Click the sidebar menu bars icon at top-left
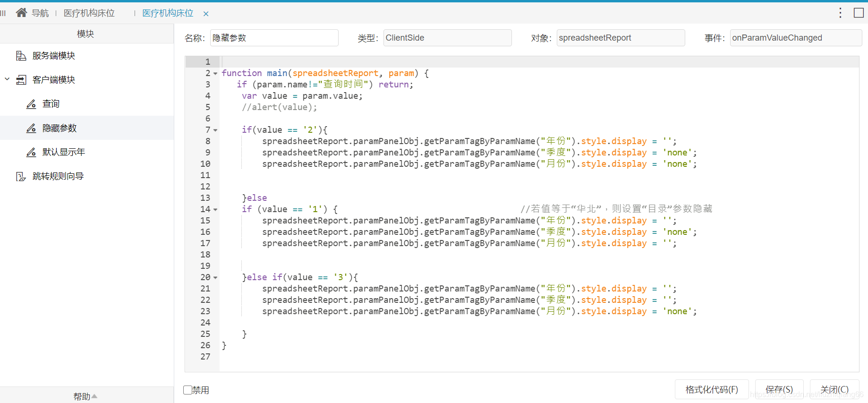Viewport: 868px width, 403px height. click(3, 13)
